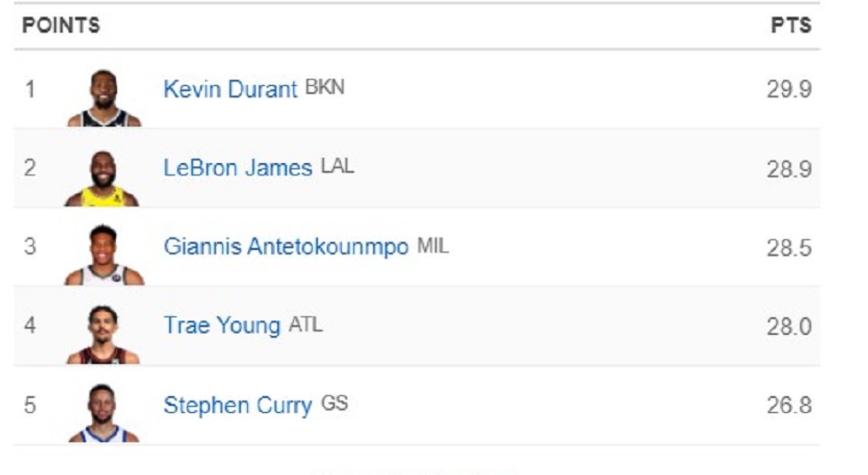This screenshot has width=868, height=475.
Task: Click the 28.0 points value for Trae Young
Action: click(789, 326)
